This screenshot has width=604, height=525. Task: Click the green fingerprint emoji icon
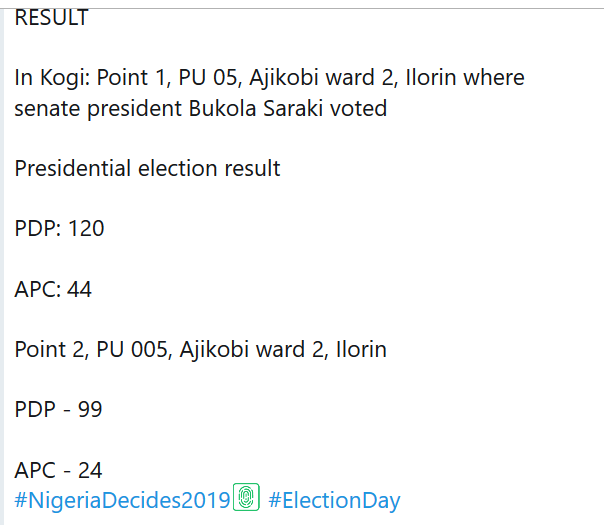point(246,498)
